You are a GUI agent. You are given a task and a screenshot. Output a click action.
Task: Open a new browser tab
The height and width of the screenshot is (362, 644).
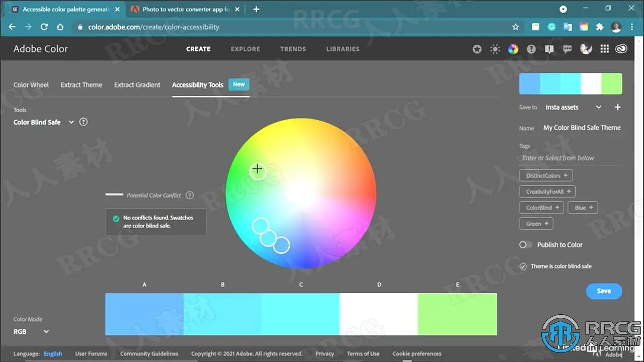click(256, 9)
